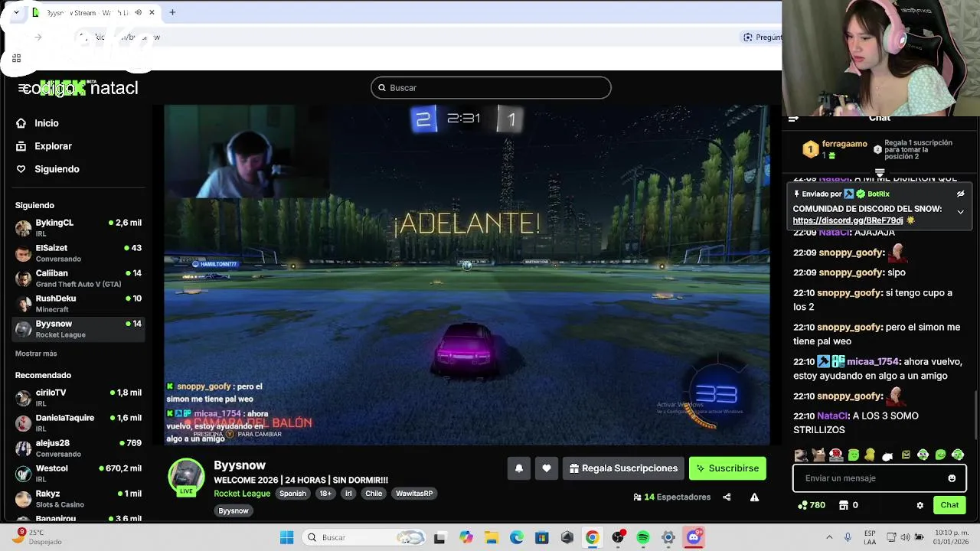
Task: Click the taskbar Buscar search box
Action: click(364, 537)
